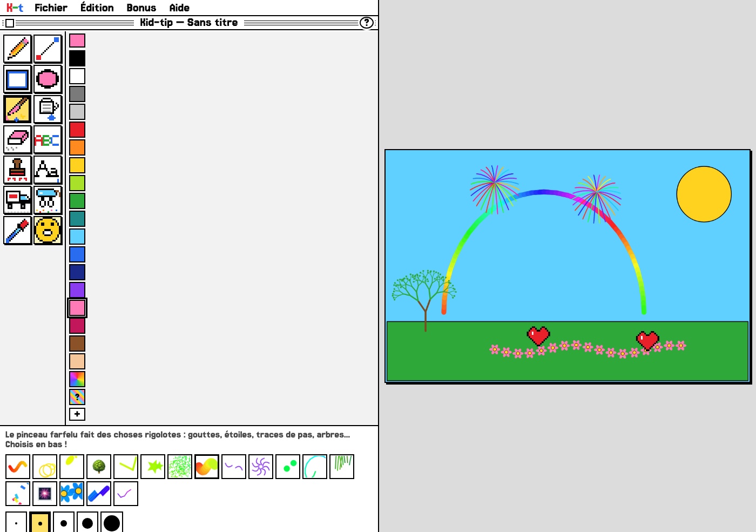Select the rubber stamp tool
The width and height of the screenshot is (756, 532).
point(18,170)
